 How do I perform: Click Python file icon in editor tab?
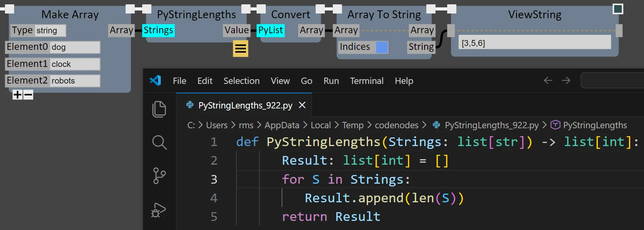click(190, 105)
